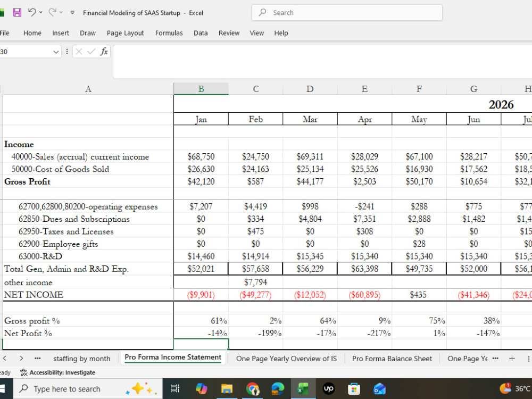The width and height of the screenshot is (532, 399).
Task: Open the Help ribbon tab
Action: click(x=281, y=33)
